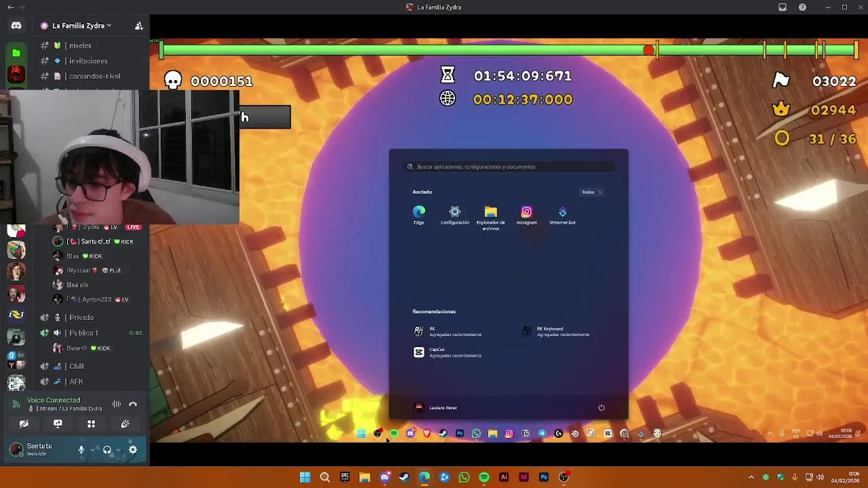Click user Ayrton233 in voice list
868x488 pixels.
pyautogui.click(x=96, y=299)
